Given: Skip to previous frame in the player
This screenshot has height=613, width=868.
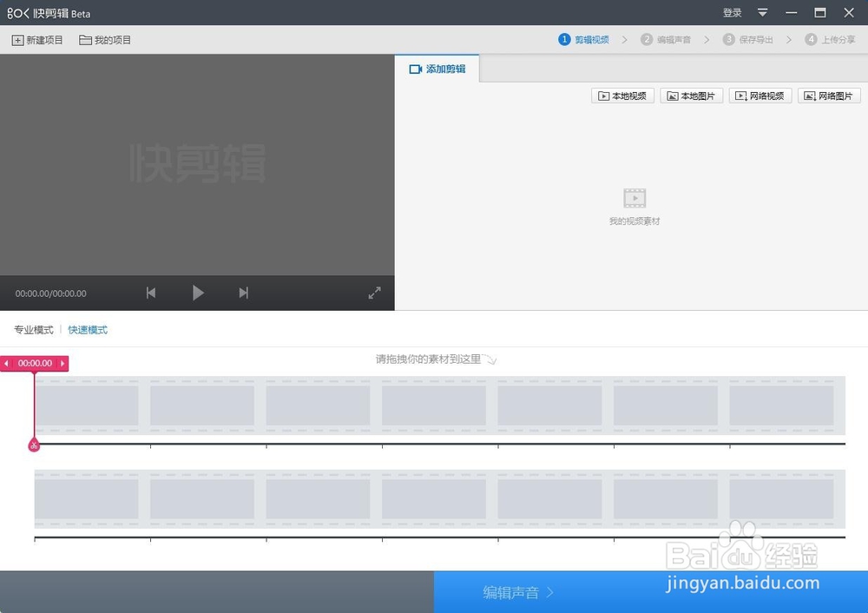Looking at the screenshot, I should coord(150,293).
